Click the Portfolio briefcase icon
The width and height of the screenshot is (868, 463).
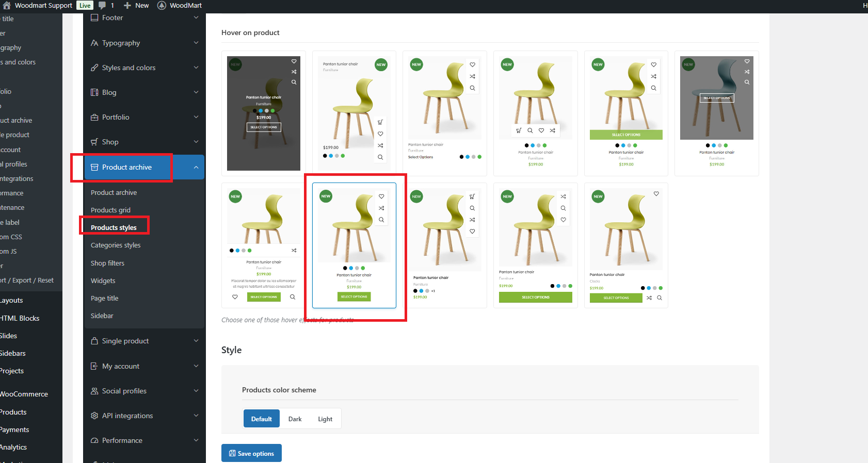[x=94, y=117]
